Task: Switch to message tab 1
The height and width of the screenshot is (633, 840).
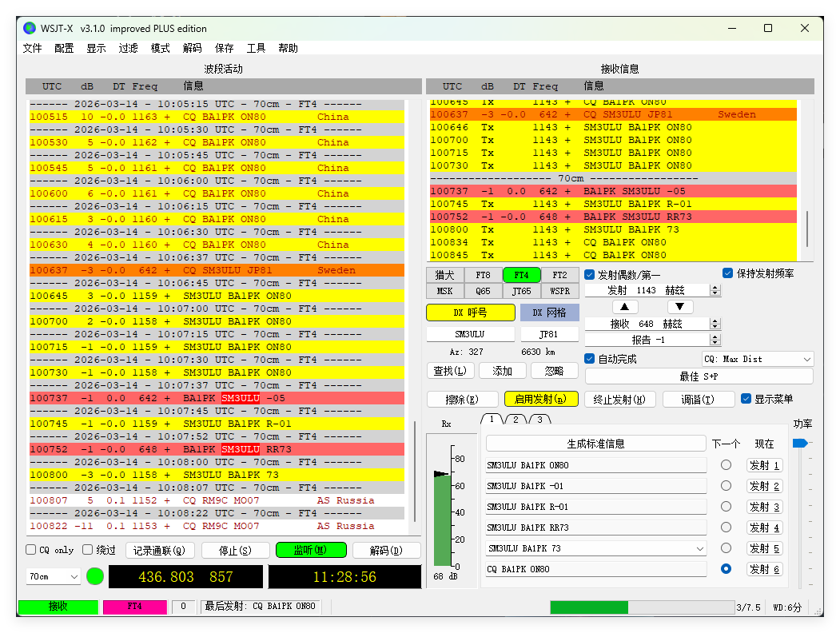Action: point(492,419)
